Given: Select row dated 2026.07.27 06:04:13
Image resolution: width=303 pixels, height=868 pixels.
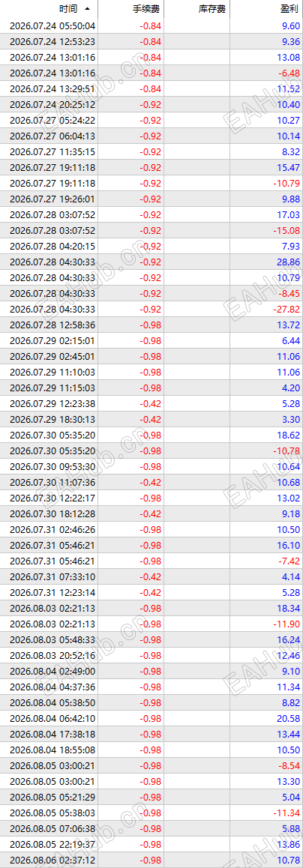Looking at the screenshot, I should pos(151,136).
